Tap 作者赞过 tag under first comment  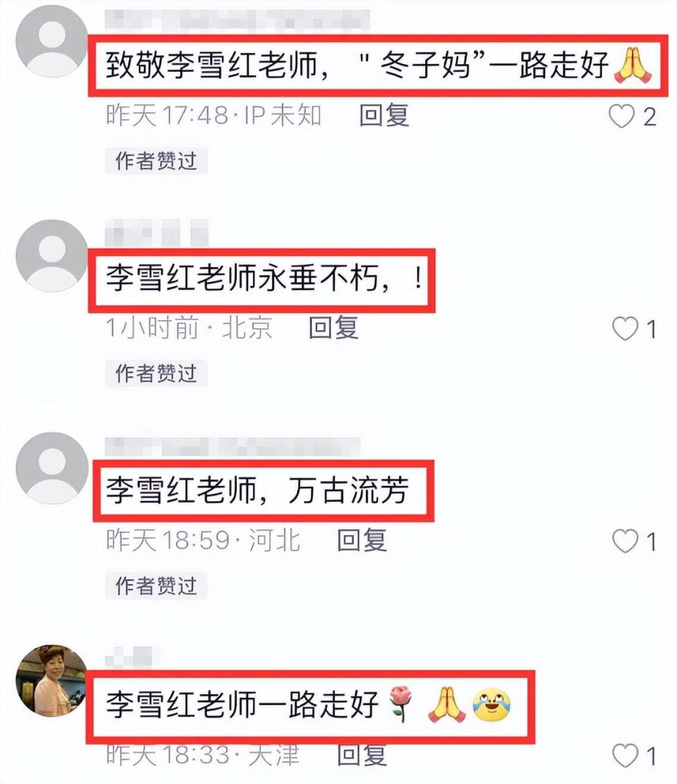point(156,161)
